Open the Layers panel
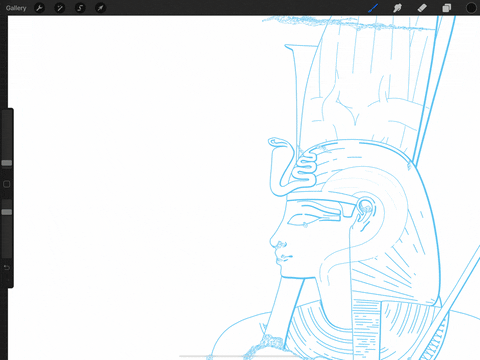 pyautogui.click(x=446, y=8)
